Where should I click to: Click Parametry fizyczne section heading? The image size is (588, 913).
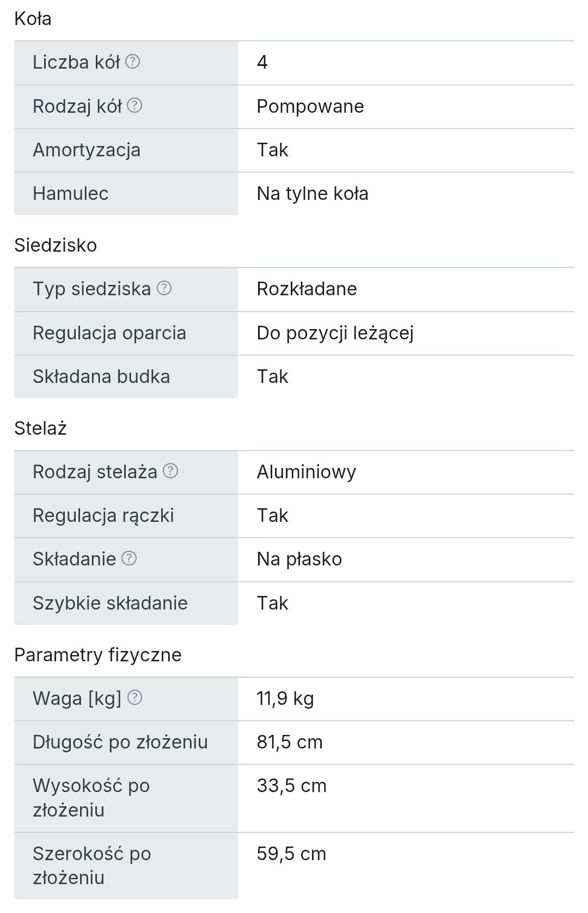[x=98, y=655]
